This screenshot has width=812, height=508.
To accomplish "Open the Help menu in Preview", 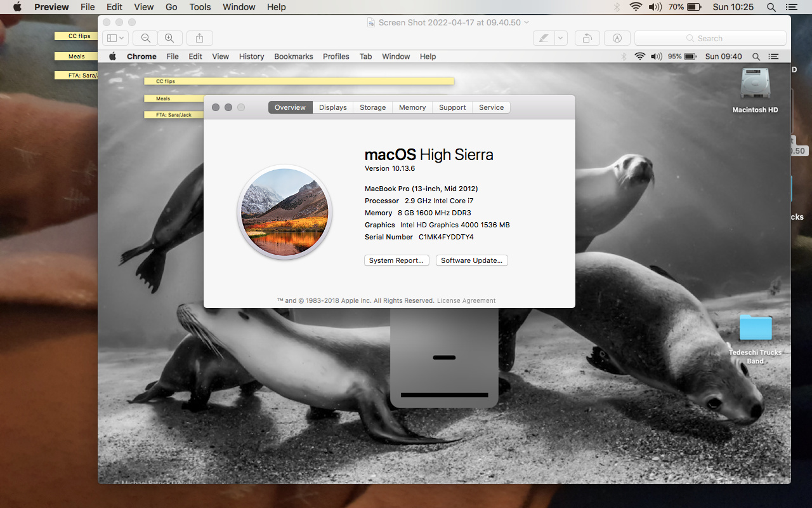I will [276, 7].
